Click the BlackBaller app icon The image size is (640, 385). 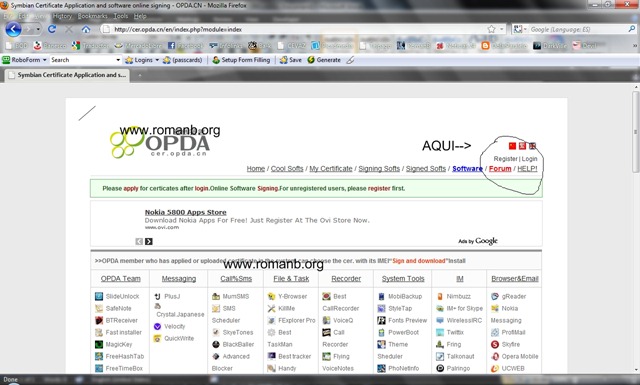(x=216, y=344)
